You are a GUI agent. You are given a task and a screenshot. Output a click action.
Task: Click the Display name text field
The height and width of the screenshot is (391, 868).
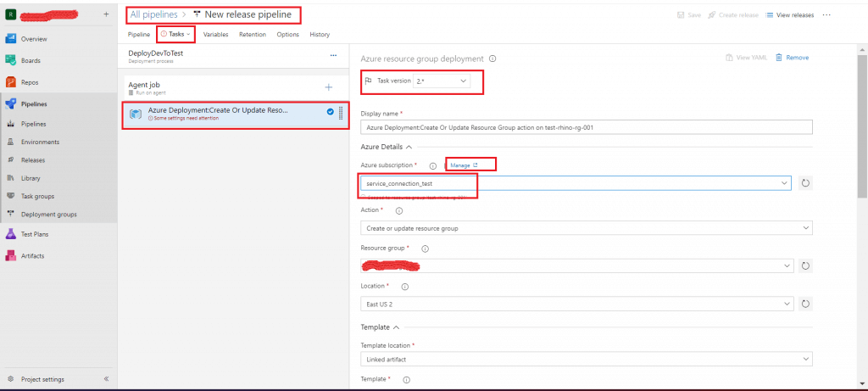(x=587, y=127)
